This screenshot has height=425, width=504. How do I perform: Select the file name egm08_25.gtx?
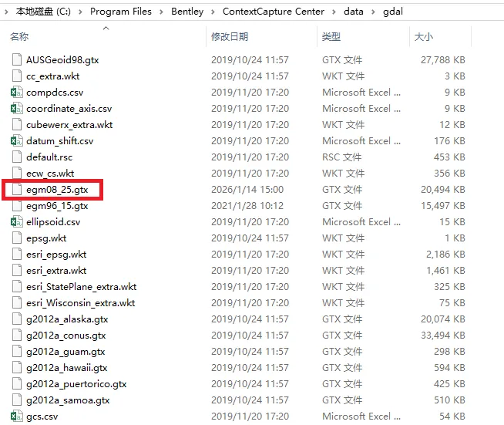[57, 190]
